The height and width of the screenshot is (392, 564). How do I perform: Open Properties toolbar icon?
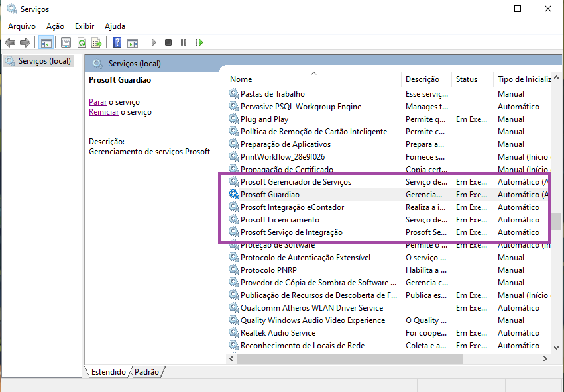66,43
